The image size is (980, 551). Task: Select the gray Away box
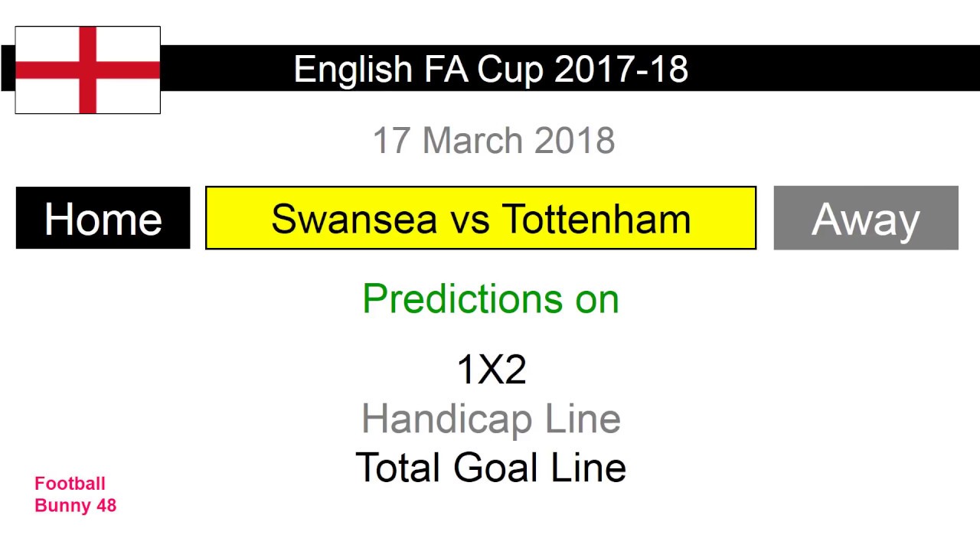click(x=865, y=218)
